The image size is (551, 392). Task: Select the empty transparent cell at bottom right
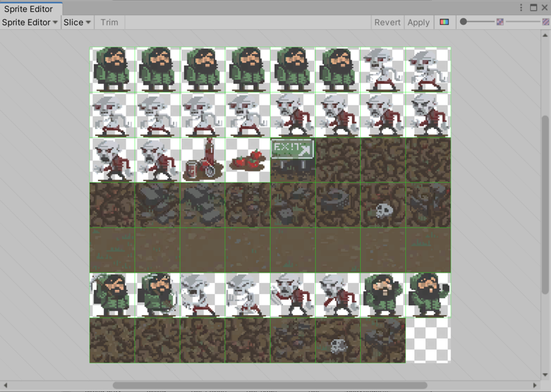pyautogui.click(x=427, y=340)
